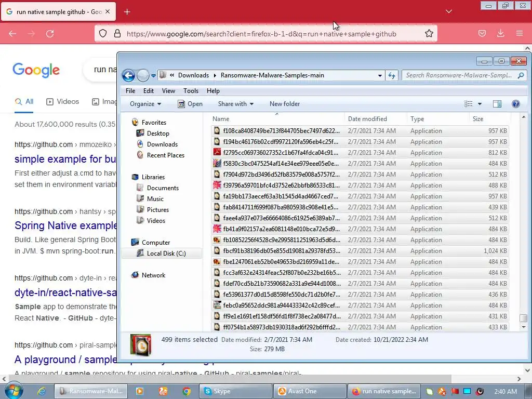Click the Open toolbar button
This screenshot has width=532, height=399.
point(190,104)
